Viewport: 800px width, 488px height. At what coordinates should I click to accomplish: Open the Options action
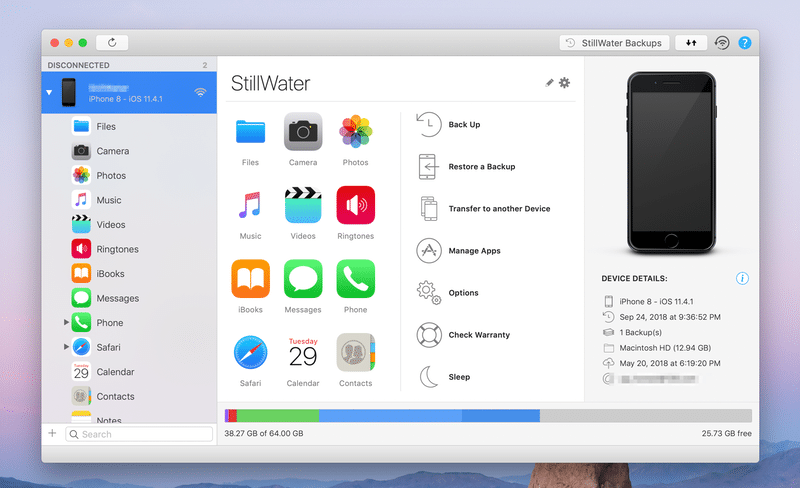point(448,293)
